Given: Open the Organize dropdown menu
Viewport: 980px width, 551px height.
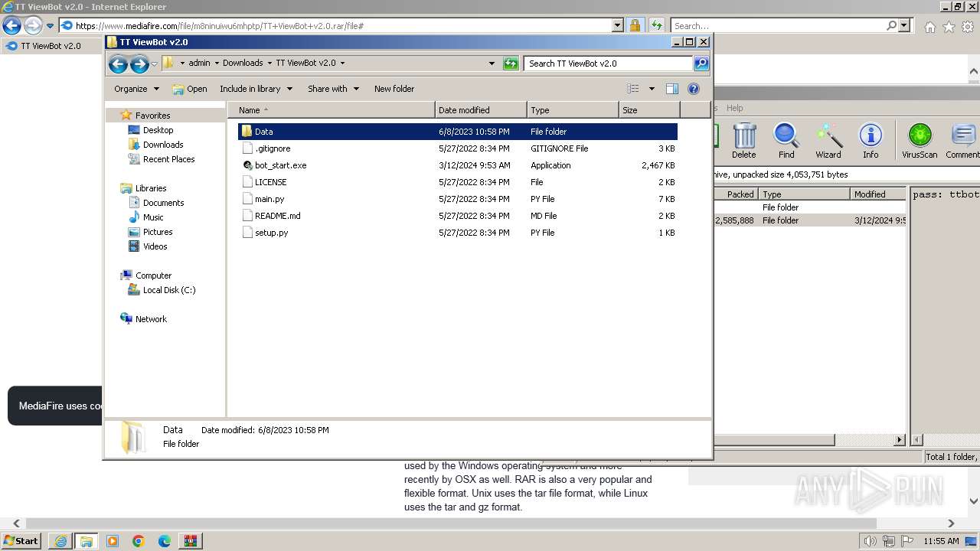Looking at the screenshot, I should tap(136, 89).
